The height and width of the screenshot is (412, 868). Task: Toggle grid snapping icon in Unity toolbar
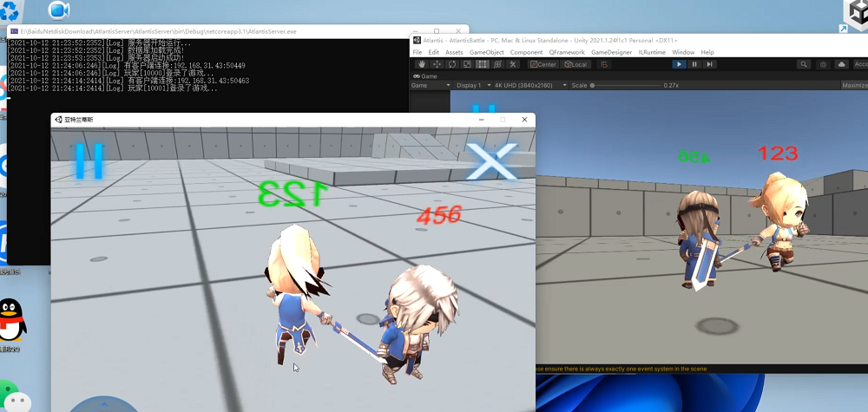tap(604, 64)
